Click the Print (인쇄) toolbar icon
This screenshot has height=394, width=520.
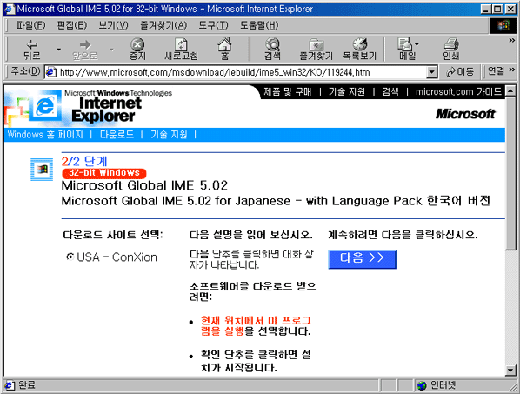tap(451, 49)
